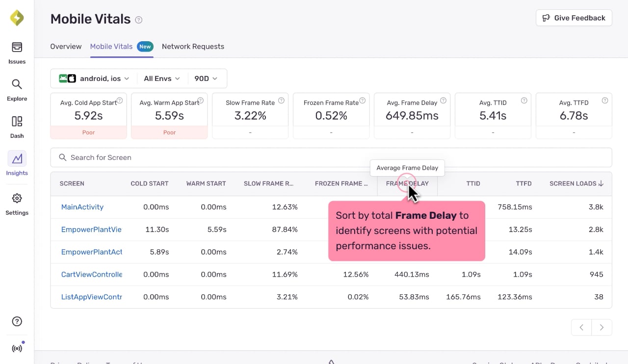Click the Sentry logo at top of sidebar
This screenshot has width=628, height=364.
tap(17, 18)
